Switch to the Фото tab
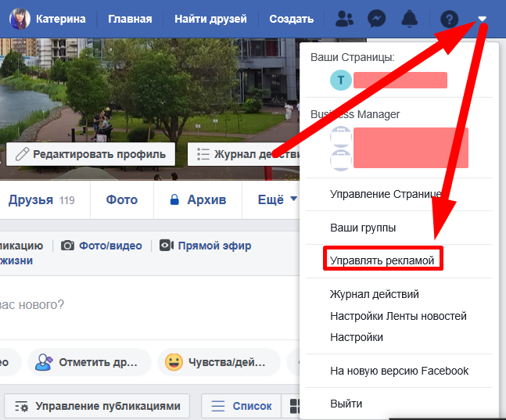The image size is (506, 420). (x=122, y=199)
